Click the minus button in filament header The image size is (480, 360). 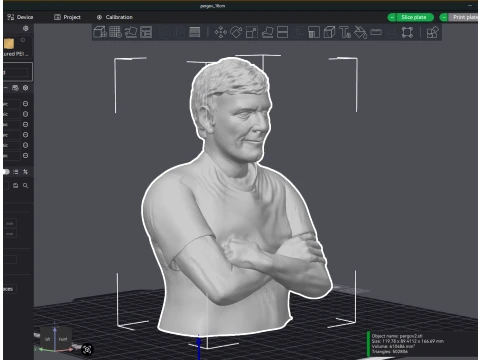click(5, 88)
